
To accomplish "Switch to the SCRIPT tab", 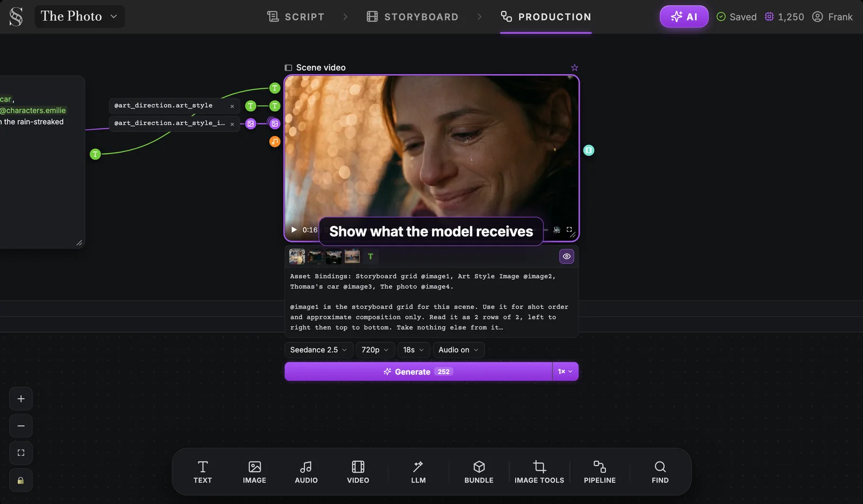I will click(x=296, y=17).
